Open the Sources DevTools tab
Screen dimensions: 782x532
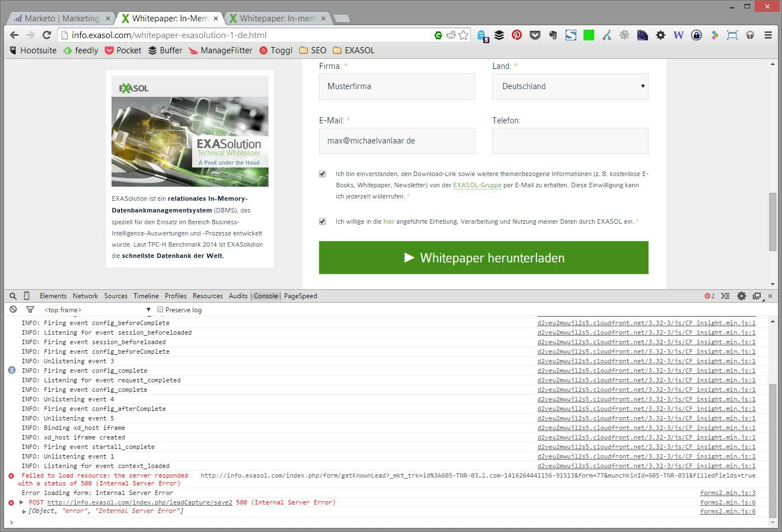point(115,296)
